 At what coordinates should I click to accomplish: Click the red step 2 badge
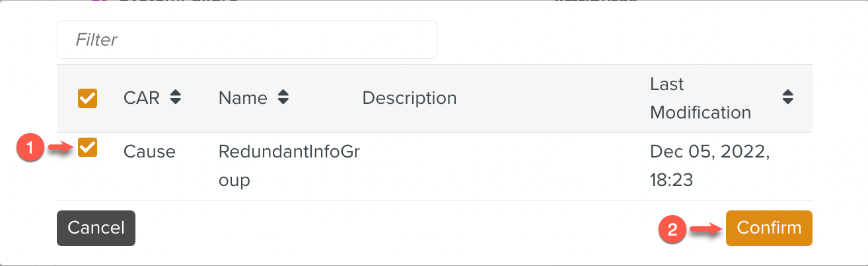click(x=672, y=230)
